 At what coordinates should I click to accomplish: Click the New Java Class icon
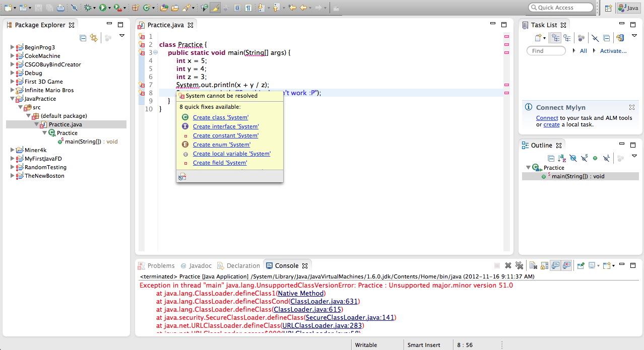[x=147, y=8]
